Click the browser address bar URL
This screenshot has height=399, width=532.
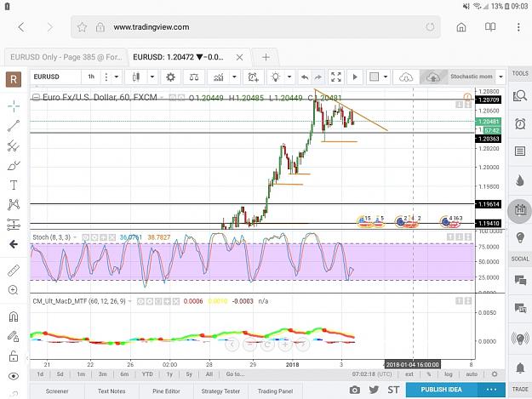click(152, 27)
